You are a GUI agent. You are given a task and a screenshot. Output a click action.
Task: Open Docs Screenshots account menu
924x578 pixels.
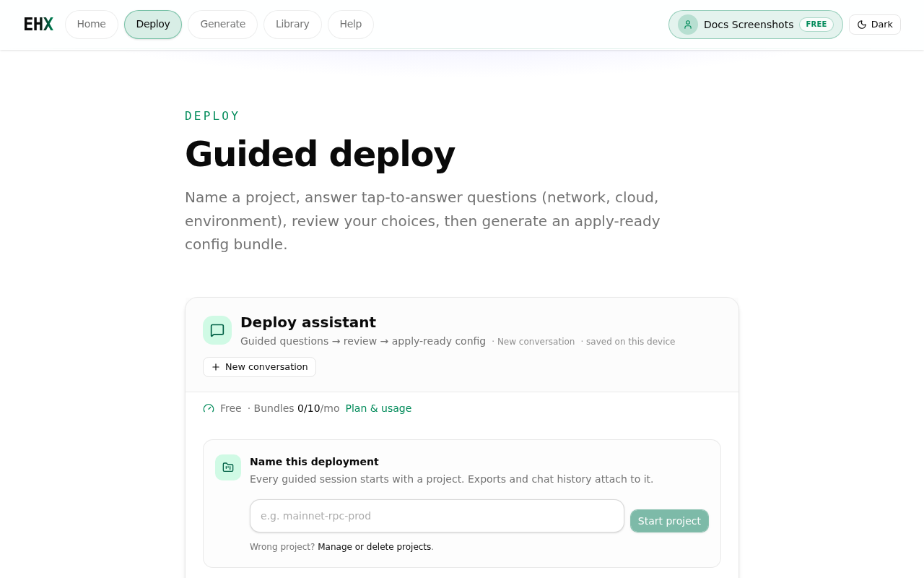[x=756, y=25]
